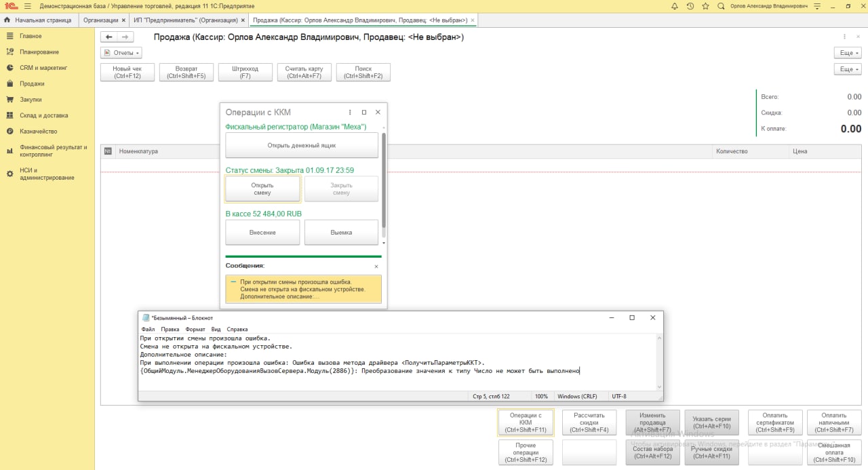The image size is (868, 470).
Task: Click Новый чек button
Action: pyautogui.click(x=127, y=73)
